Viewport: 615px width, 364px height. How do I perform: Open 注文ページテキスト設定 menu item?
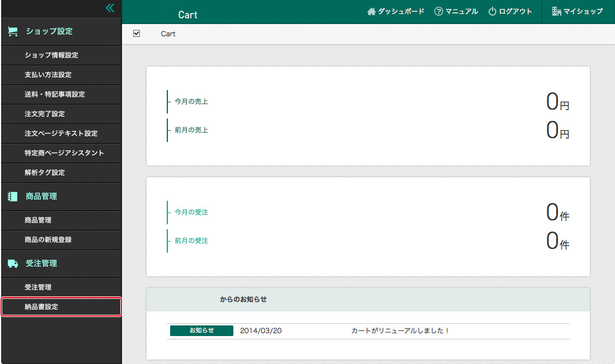click(62, 134)
